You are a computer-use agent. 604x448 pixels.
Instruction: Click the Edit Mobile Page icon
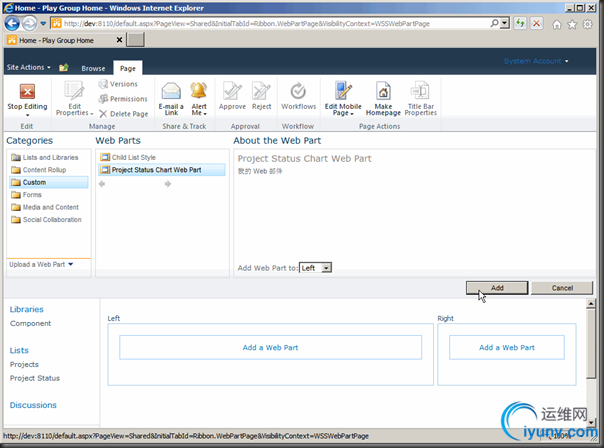click(x=343, y=91)
